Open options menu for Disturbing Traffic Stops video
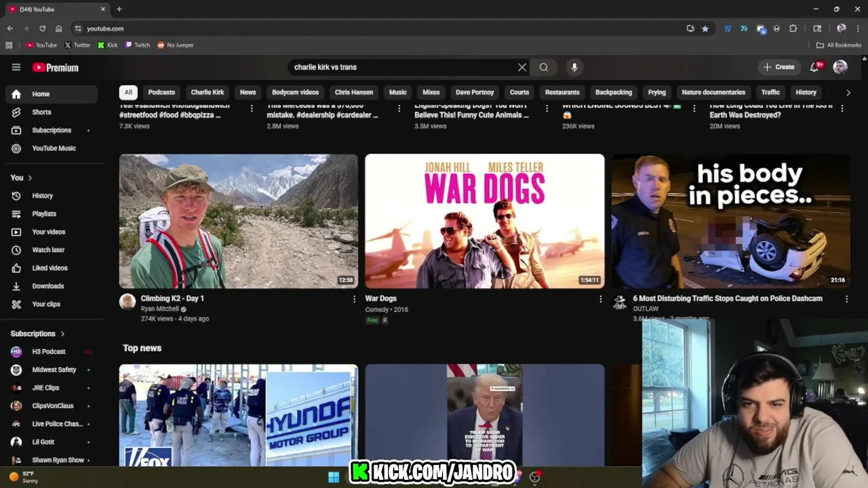Viewport: 868px width, 488px height. pyautogui.click(x=846, y=299)
